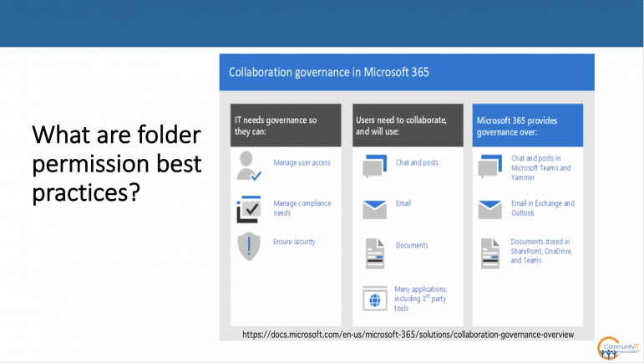Click the Ensure security shield icon

pos(249,246)
